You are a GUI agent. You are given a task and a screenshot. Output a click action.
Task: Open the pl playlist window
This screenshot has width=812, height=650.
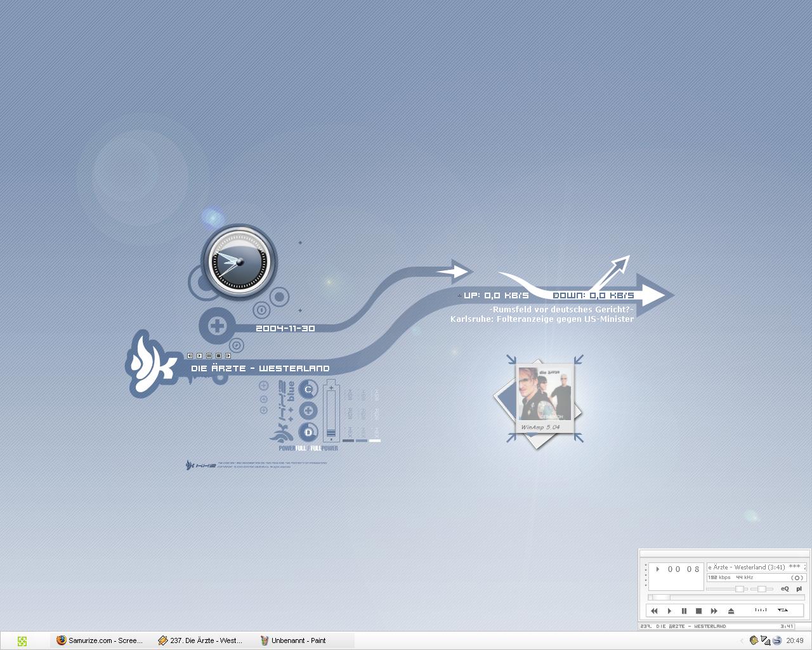click(799, 588)
